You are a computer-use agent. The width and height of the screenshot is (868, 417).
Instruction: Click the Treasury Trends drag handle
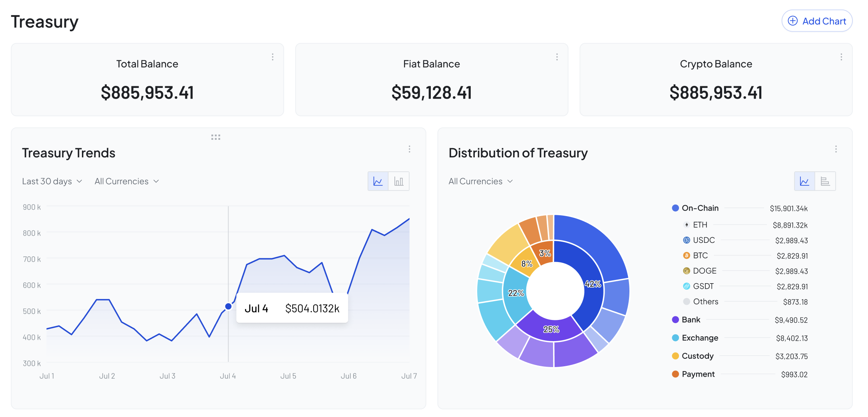coord(216,137)
